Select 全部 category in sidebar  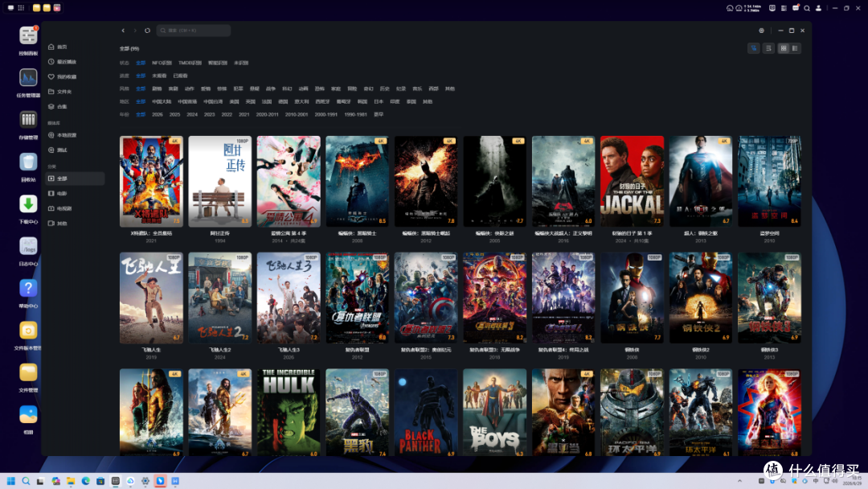click(x=75, y=179)
